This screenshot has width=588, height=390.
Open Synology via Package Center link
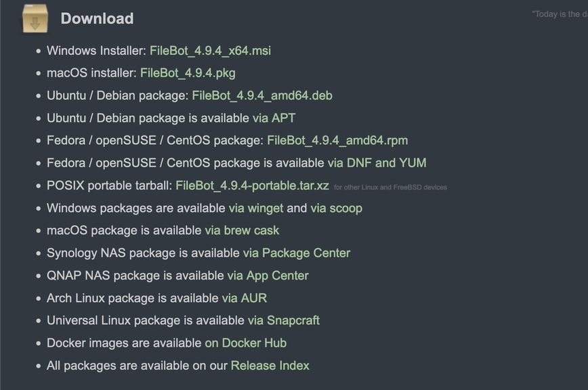click(x=297, y=253)
